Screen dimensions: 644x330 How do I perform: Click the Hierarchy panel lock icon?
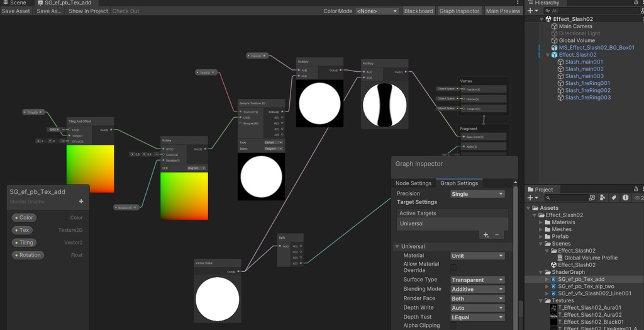[635, 3]
